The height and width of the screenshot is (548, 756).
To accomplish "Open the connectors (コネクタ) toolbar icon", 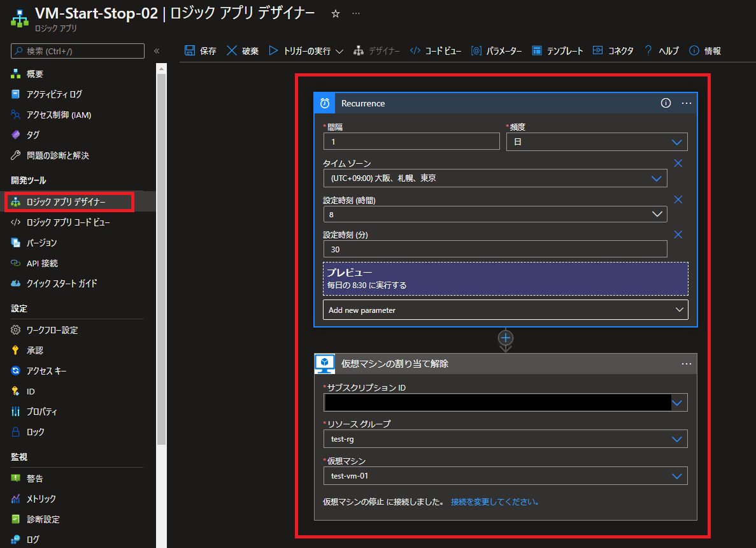I will pos(597,50).
